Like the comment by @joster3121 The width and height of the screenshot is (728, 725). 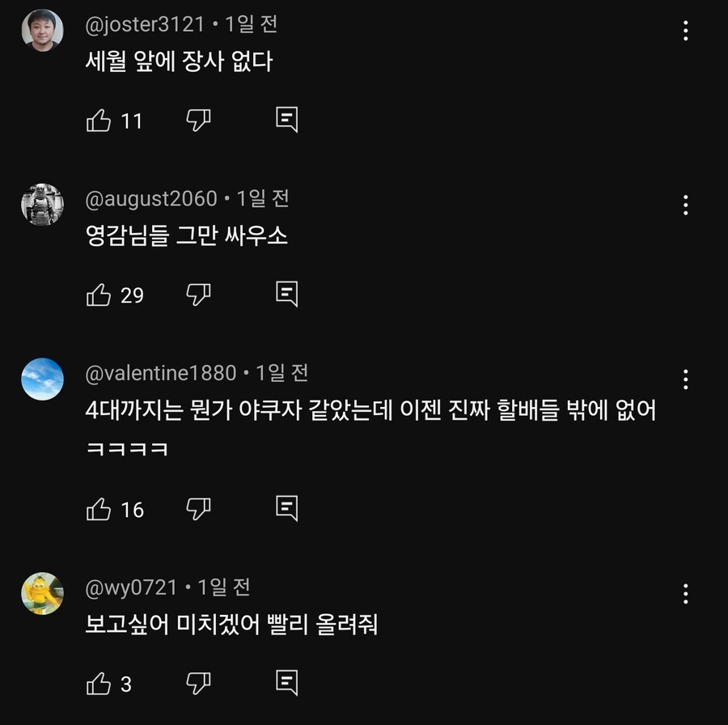pyautogui.click(x=99, y=121)
